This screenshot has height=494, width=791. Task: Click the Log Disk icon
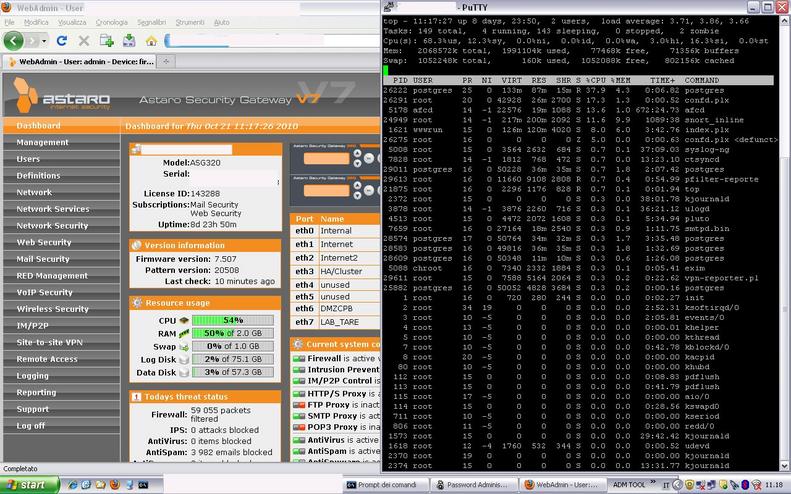pyautogui.click(x=184, y=359)
